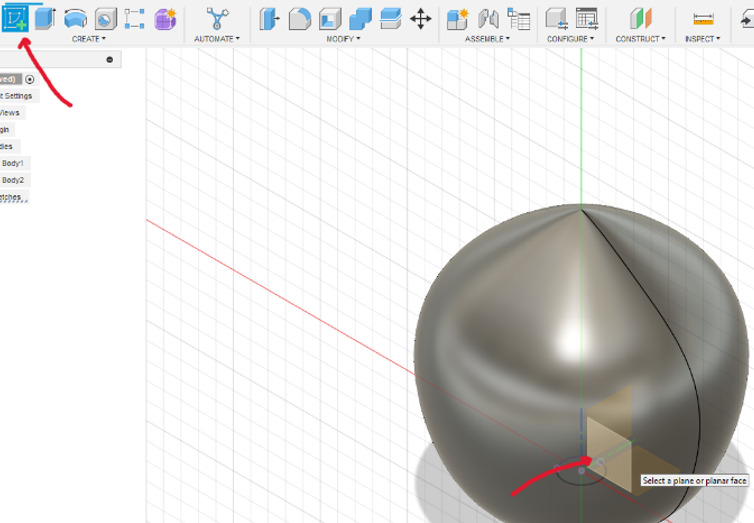Activate the Measure ruler tool
The image size is (754, 523).
coord(704,19)
